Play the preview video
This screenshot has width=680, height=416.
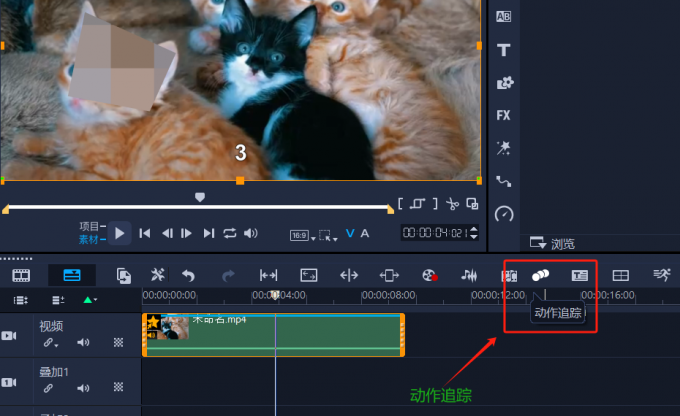120,233
